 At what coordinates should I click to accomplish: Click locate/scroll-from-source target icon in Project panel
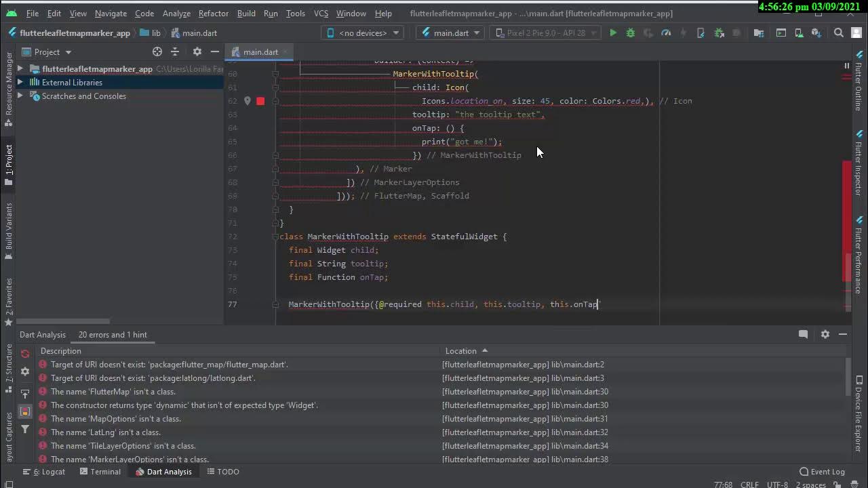(x=157, y=52)
